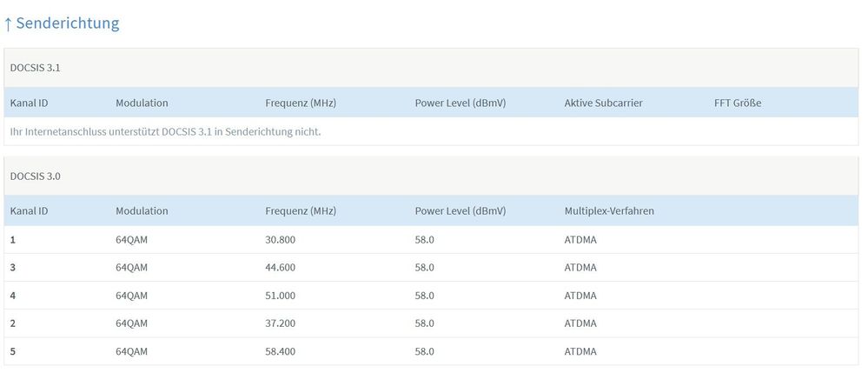The width and height of the screenshot is (868, 373).
Task: Click channel ID 2 in the first column
Action: [13, 323]
